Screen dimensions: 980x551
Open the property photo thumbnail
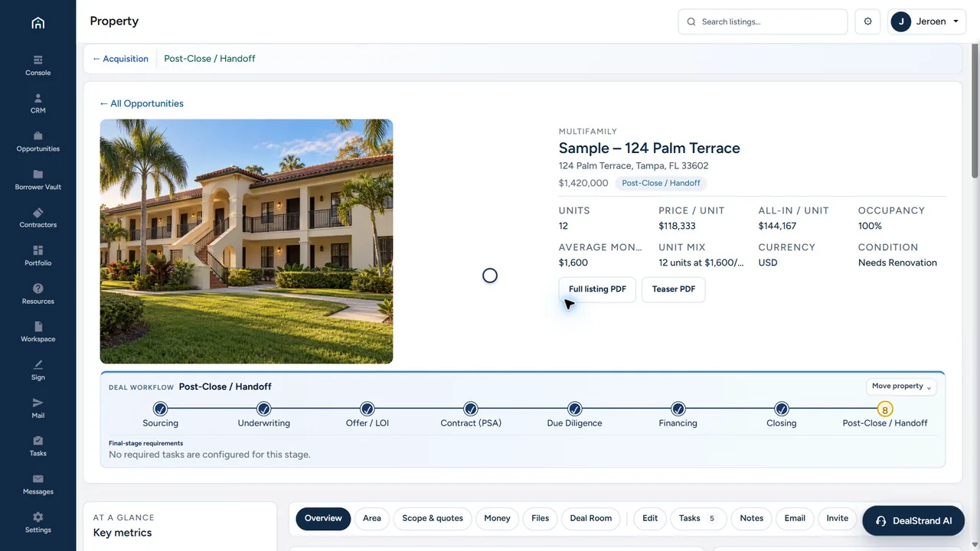247,241
